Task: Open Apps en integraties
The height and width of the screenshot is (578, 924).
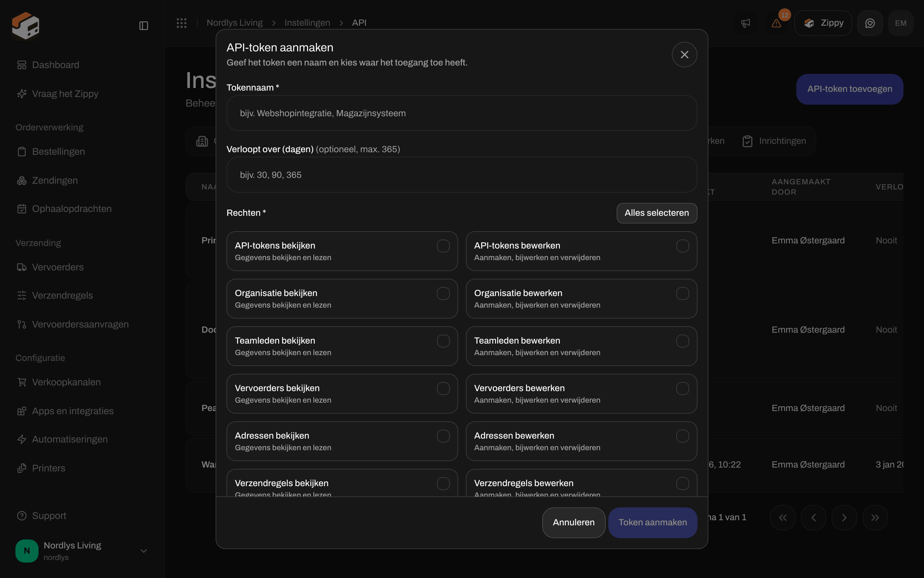Action: click(65, 411)
